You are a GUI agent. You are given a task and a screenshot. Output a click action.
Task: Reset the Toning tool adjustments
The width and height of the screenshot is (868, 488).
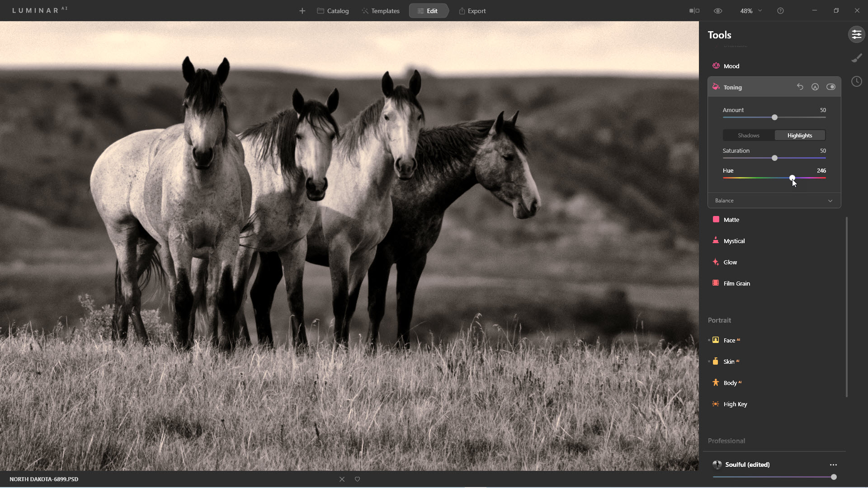(x=800, y=87)
